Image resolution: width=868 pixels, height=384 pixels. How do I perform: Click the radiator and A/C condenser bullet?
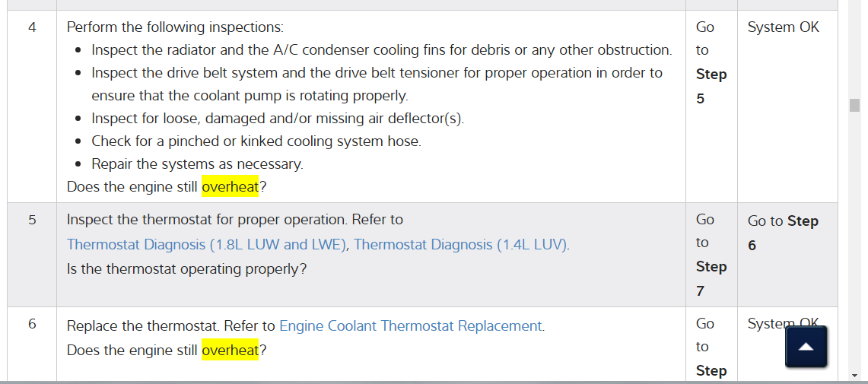tap(381, 50)
